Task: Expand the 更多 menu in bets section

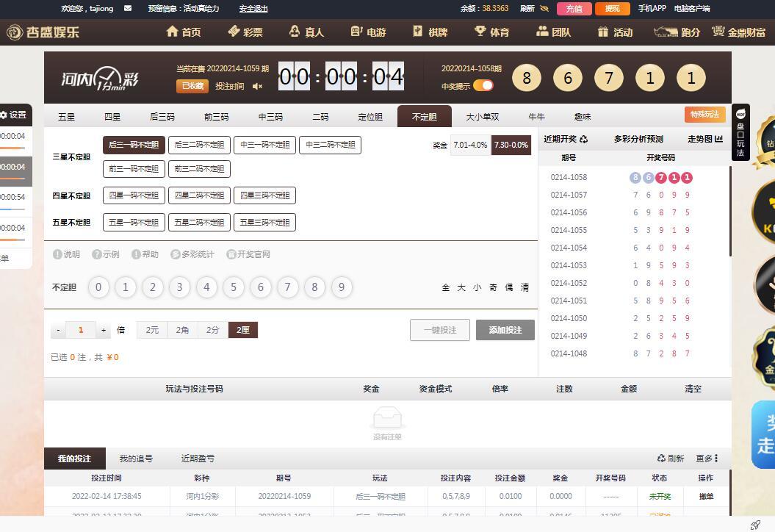Action: 707,459
